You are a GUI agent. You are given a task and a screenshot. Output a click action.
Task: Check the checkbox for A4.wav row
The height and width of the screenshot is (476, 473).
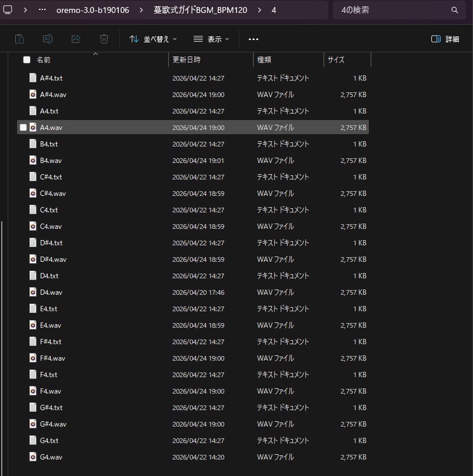pyautogui.click(x=23, y=128)
